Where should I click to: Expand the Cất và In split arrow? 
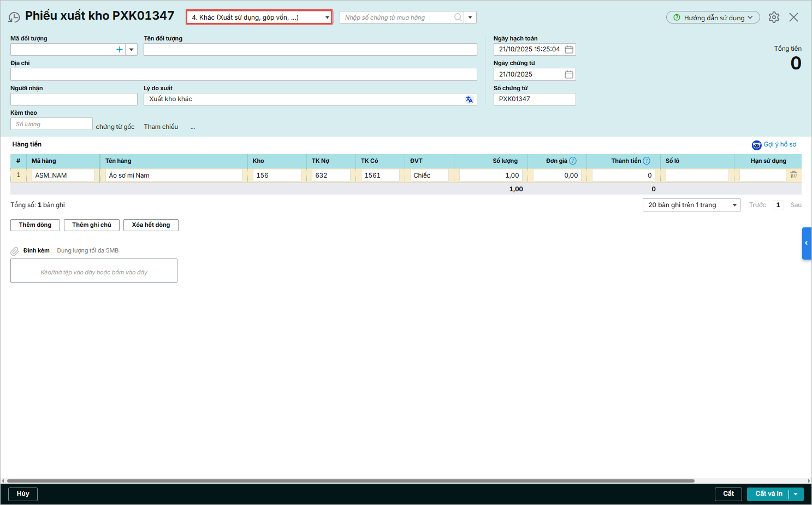tap(796, 494)
